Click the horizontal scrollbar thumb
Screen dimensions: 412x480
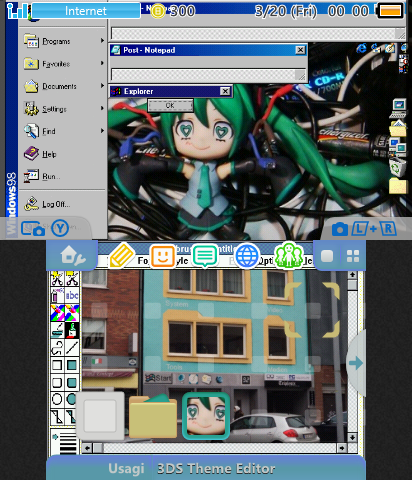pos(98,448)
